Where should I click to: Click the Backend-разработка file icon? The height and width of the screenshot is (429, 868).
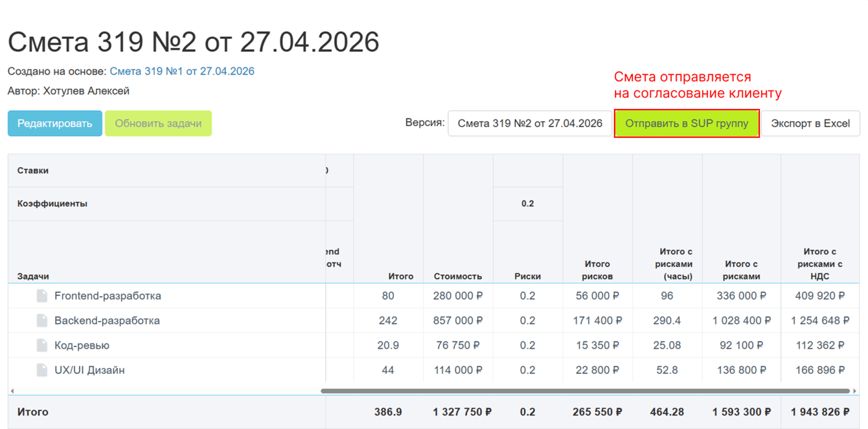[x=42, y=321]
